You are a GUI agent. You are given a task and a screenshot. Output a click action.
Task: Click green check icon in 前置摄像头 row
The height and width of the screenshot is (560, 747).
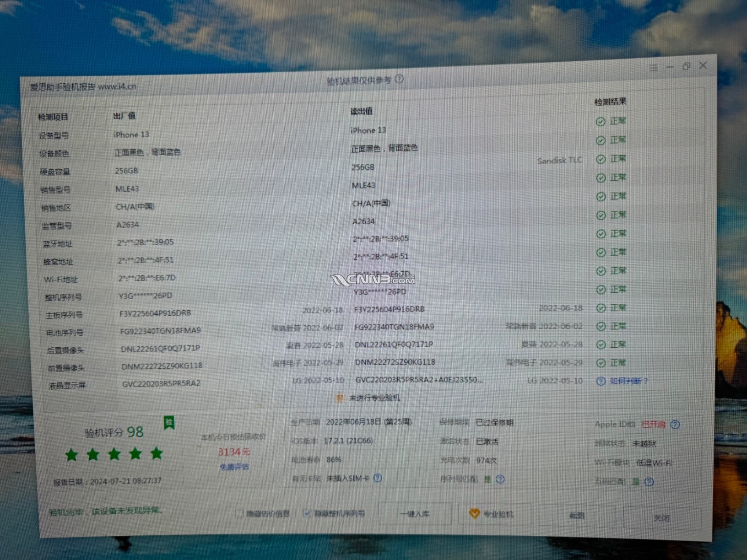pyautogui.click(x=601, y=363)
